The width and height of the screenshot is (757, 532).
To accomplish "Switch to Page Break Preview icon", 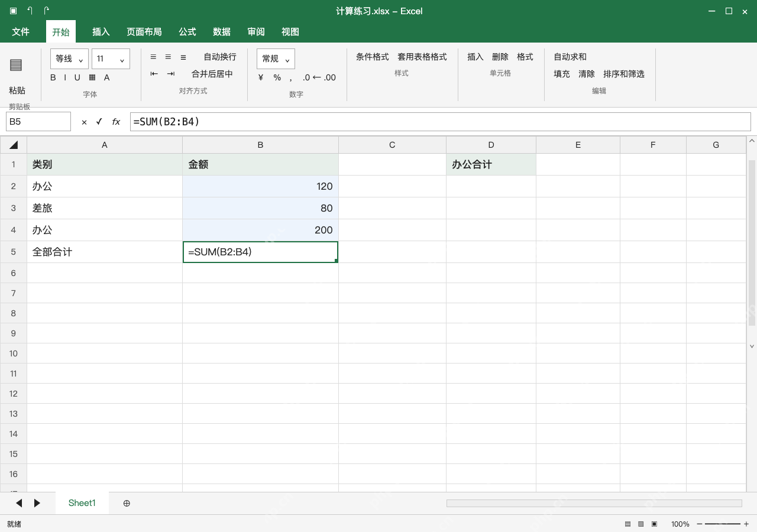I will [x=654, y=524].
